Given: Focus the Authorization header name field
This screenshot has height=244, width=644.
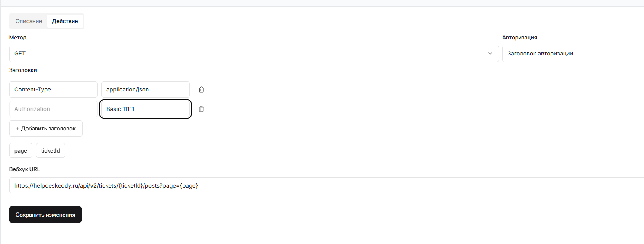Looking at the screenshot, I should [x=53, y=109].
